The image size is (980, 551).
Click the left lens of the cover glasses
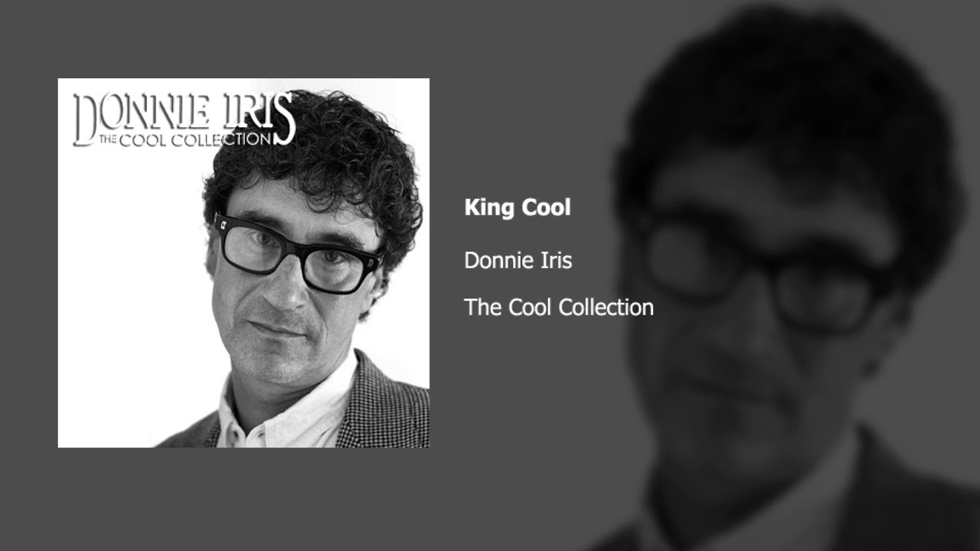coord(256,246)
